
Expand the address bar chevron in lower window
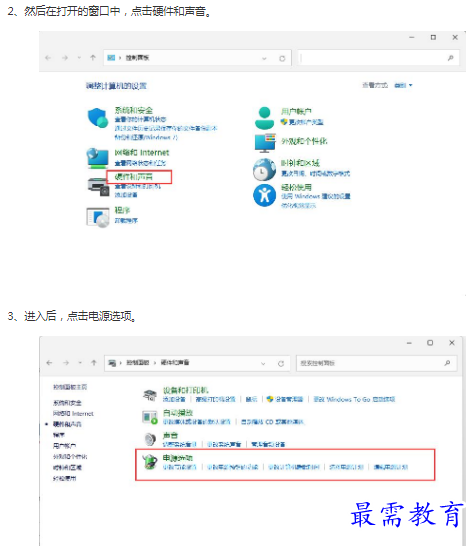[x=263, y=364]
